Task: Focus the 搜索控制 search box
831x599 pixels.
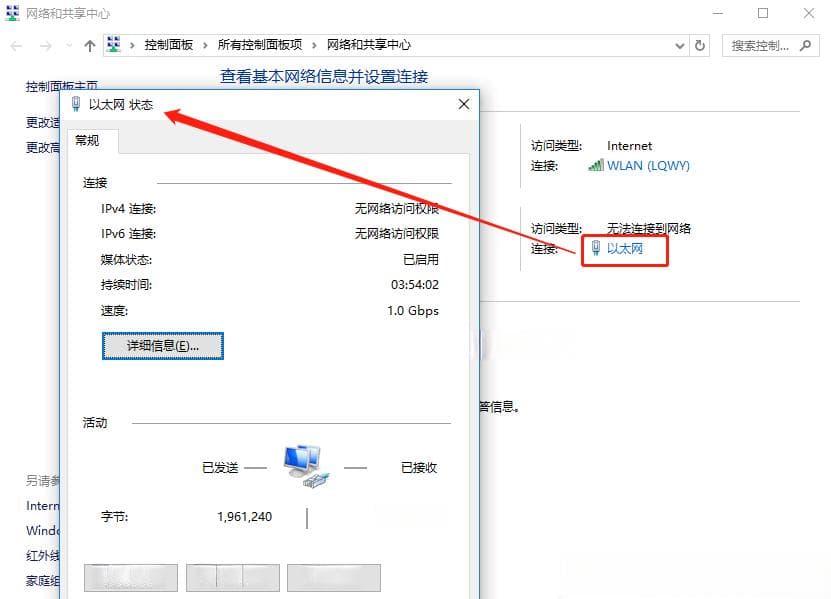Action: [x=771, y=46]
